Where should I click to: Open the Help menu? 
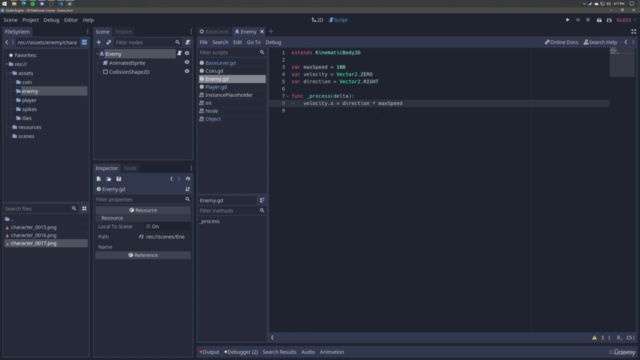tap(88, 20)
